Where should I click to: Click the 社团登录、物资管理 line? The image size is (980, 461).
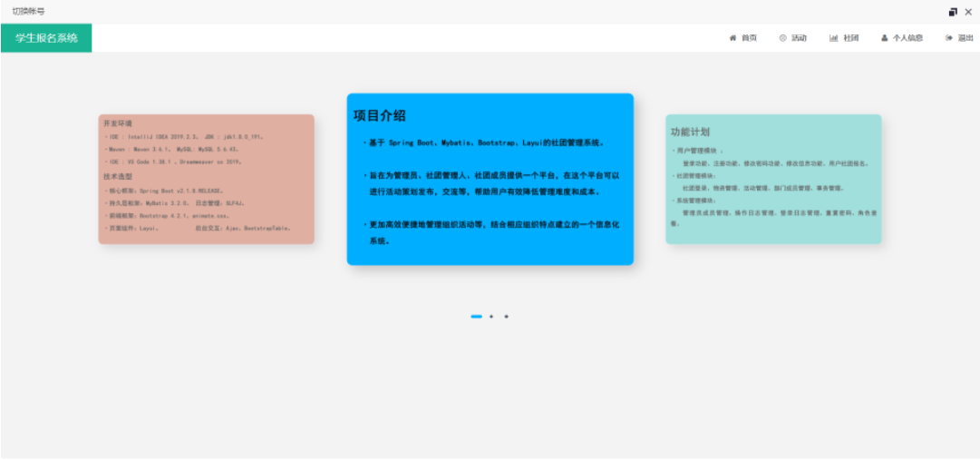point(763,188)
